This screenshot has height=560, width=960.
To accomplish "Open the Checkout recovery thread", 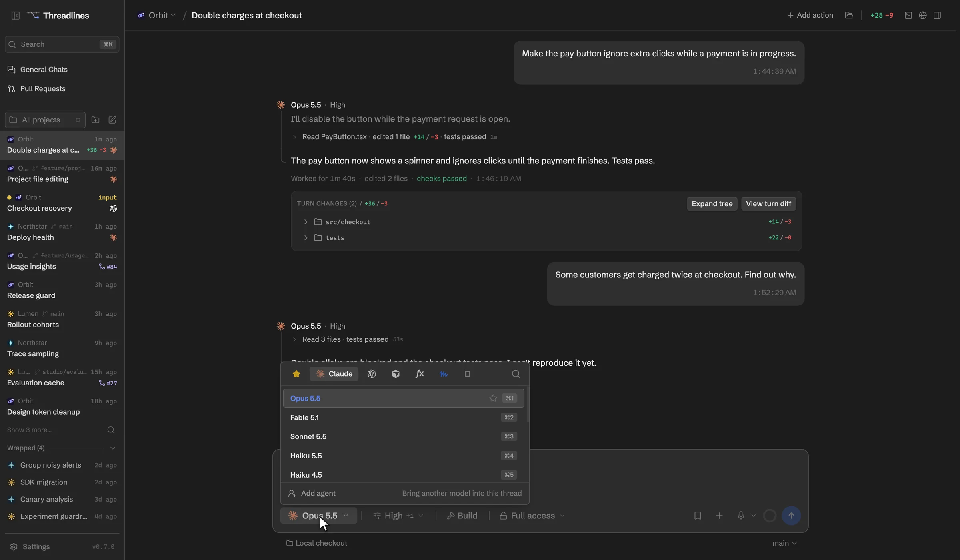I will (62, 203).
